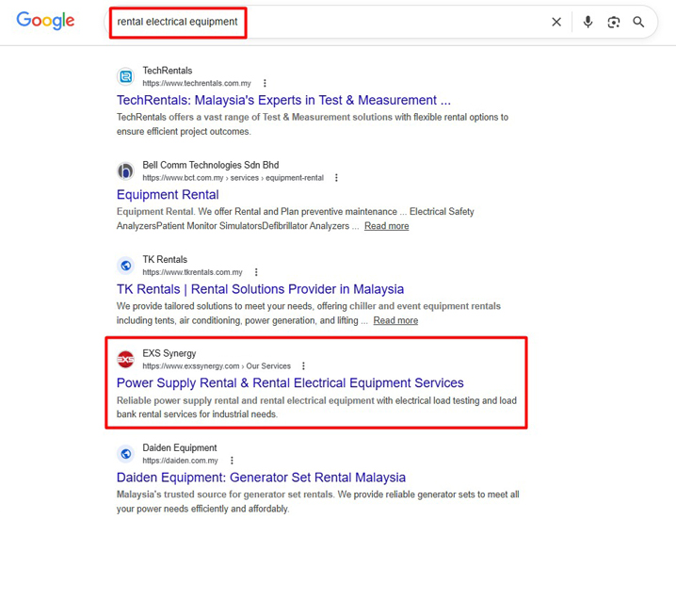This screenshot has width=676, height=616.
Task: Start voice search with microphone icon
Action: [x=587, y=22]
